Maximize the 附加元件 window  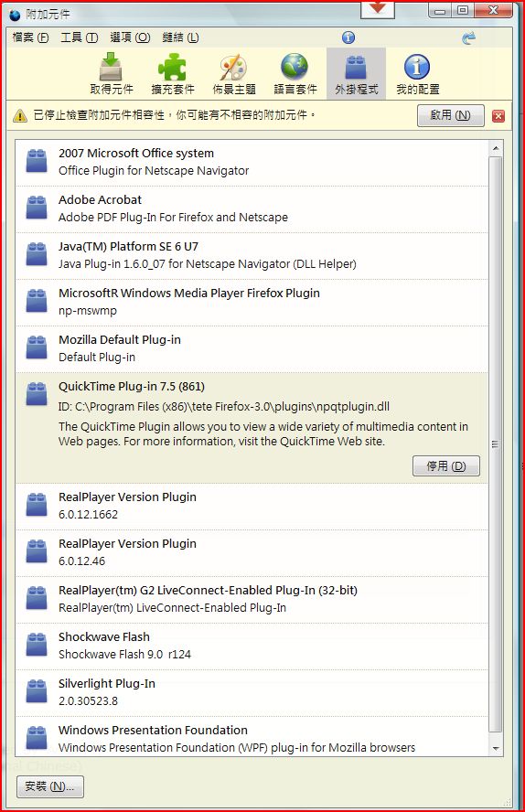463,10
